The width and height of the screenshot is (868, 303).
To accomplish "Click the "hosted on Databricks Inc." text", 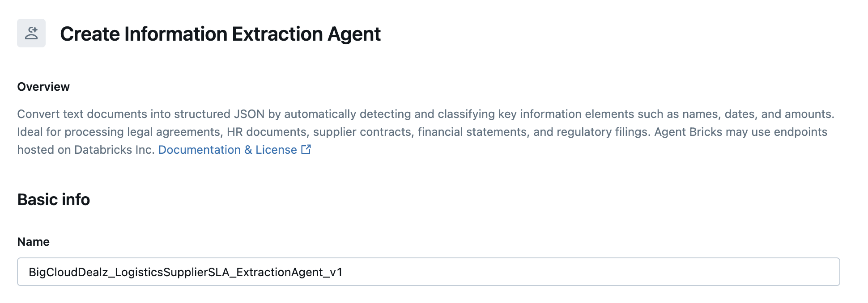I will point(85,150).
